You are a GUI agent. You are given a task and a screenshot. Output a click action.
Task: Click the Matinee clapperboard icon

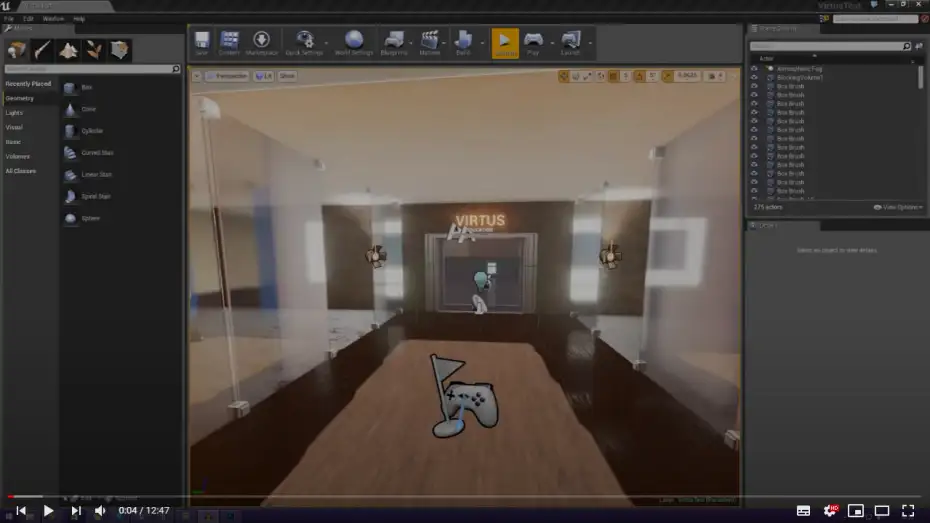[x=429, y=43]
